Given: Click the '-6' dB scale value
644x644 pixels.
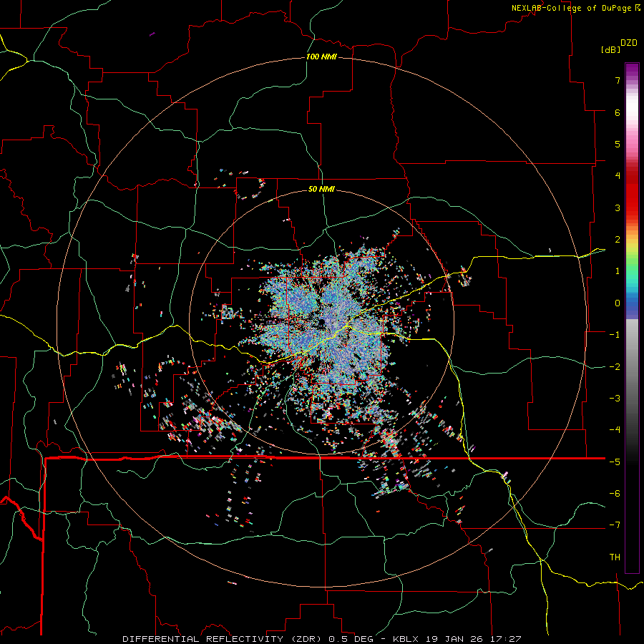Looking at the screenshot, I should pyautogui.click(x=615, y=494).
